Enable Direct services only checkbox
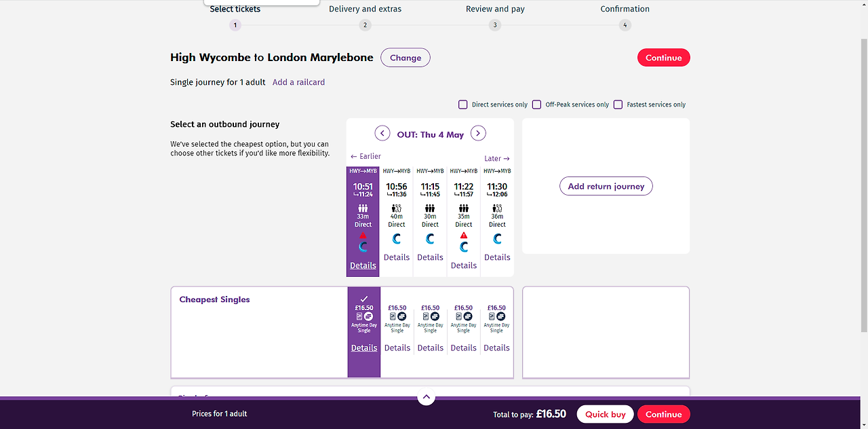 point(463,105)
